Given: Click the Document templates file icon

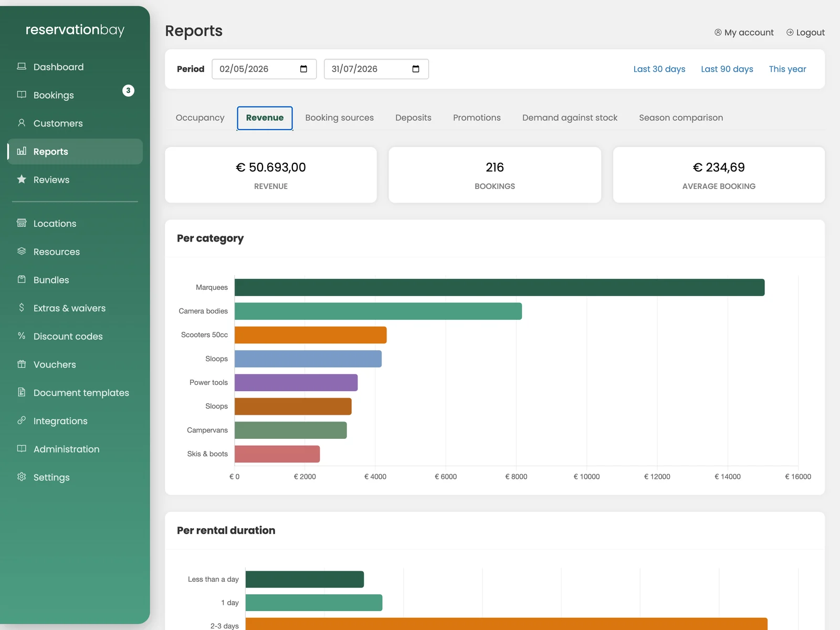Looking at the screenshot, I should (x=22, y=392).
